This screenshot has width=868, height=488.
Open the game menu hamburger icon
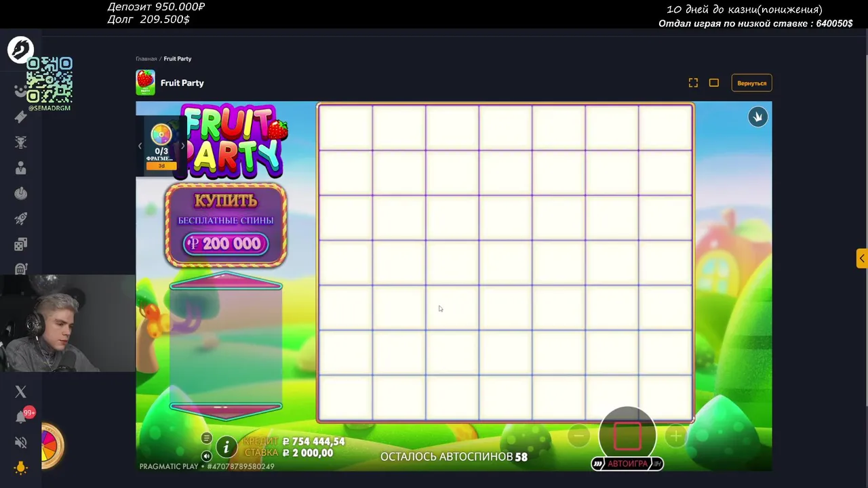(207, 439)
